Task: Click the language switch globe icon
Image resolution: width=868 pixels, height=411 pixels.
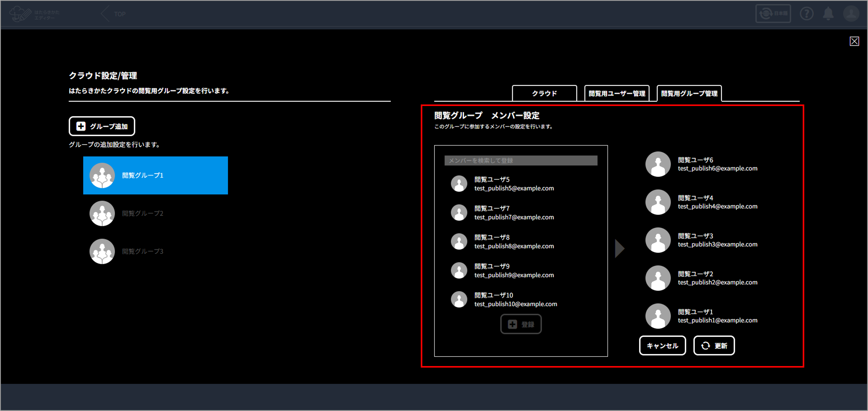Action: [x=766, y=14]
